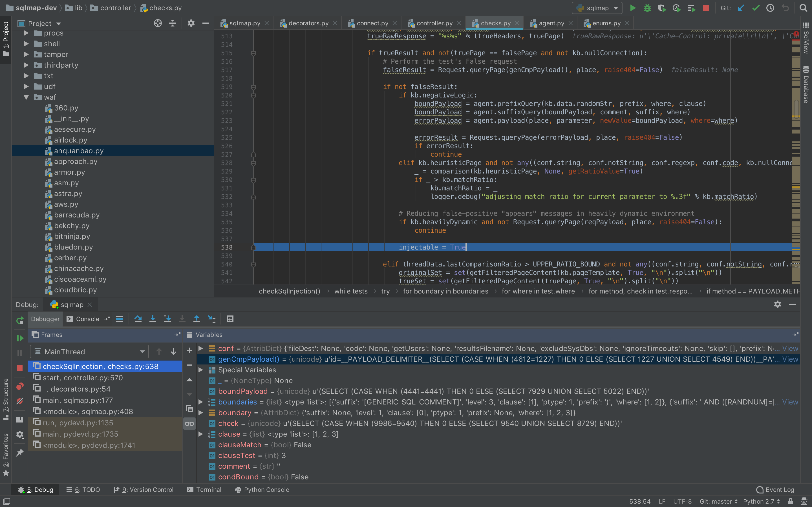This screenshot has height=507, width=812.
Task: Open the Evaluate Expression calculator icon
Action: click(x=230, y=319)
